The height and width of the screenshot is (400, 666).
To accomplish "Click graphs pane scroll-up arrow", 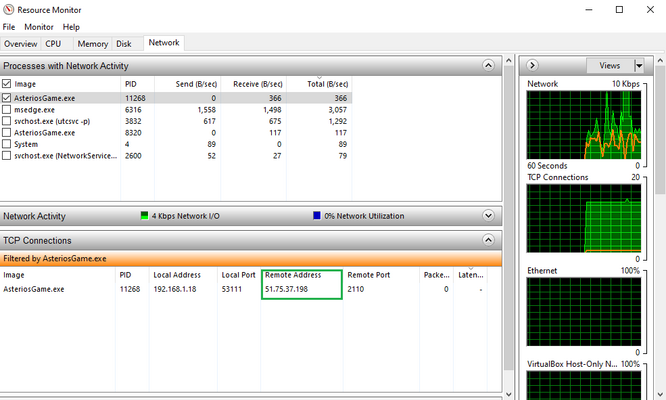I will [660, 61].
